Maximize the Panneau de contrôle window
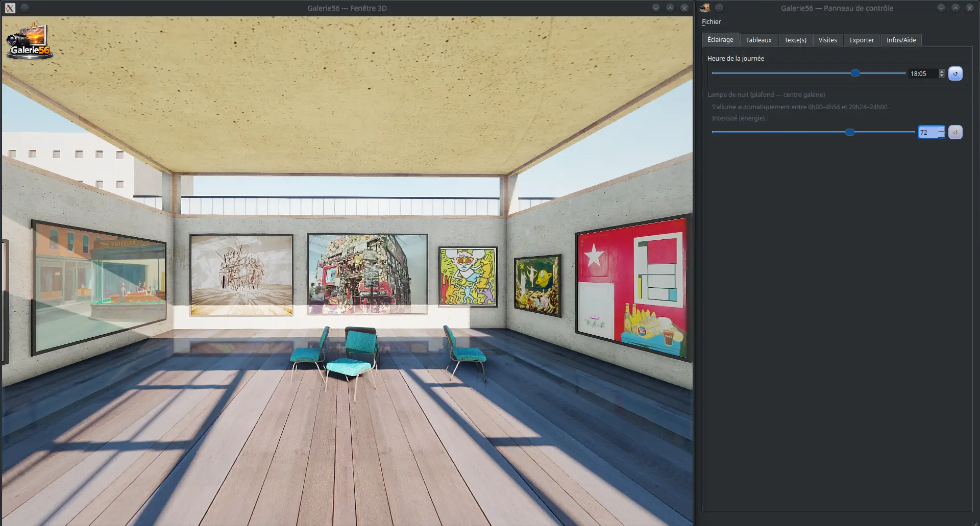The image size is (980, 526). [955, 8]
